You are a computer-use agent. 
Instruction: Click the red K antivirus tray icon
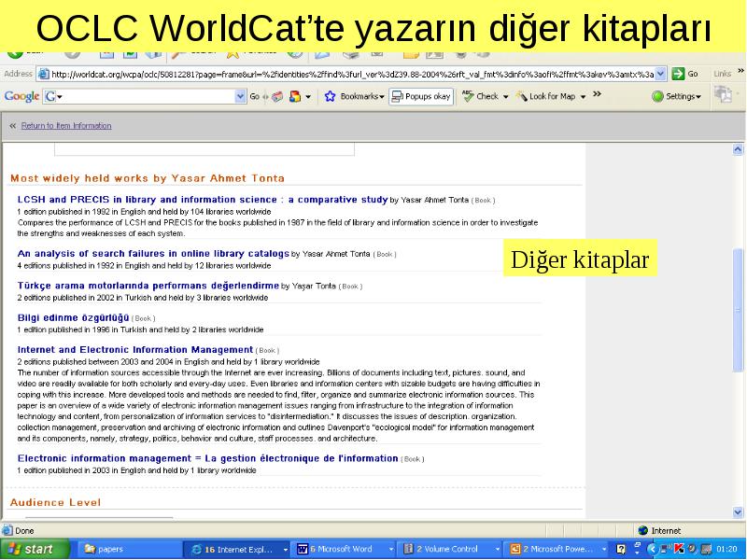click(x=679, y=550)
